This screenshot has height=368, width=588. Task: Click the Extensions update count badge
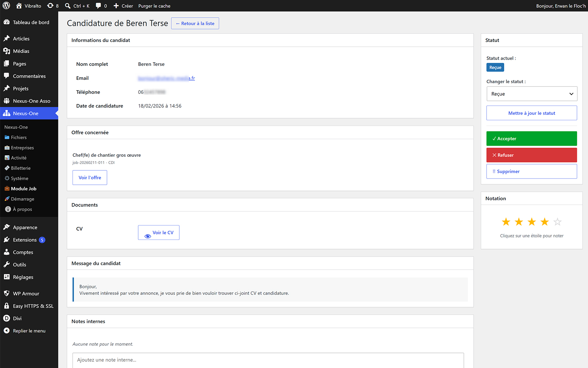[42, 240]
